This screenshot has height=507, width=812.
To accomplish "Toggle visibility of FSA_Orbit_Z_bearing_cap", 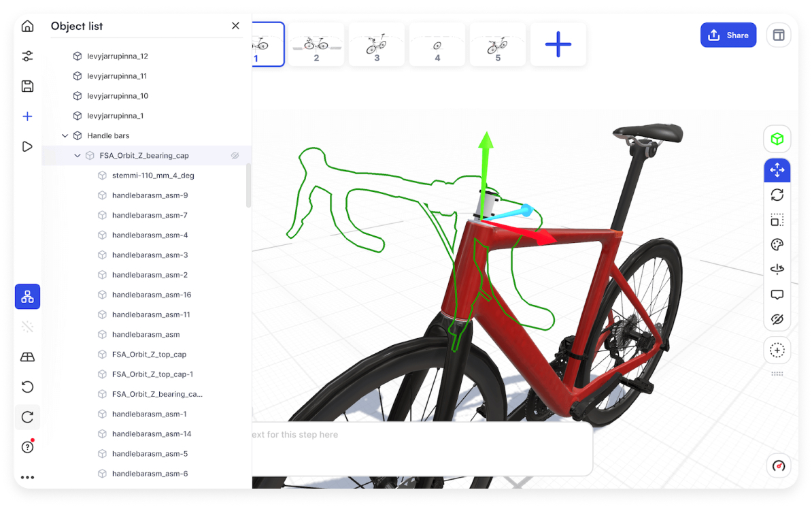I will tap(235, 156).
